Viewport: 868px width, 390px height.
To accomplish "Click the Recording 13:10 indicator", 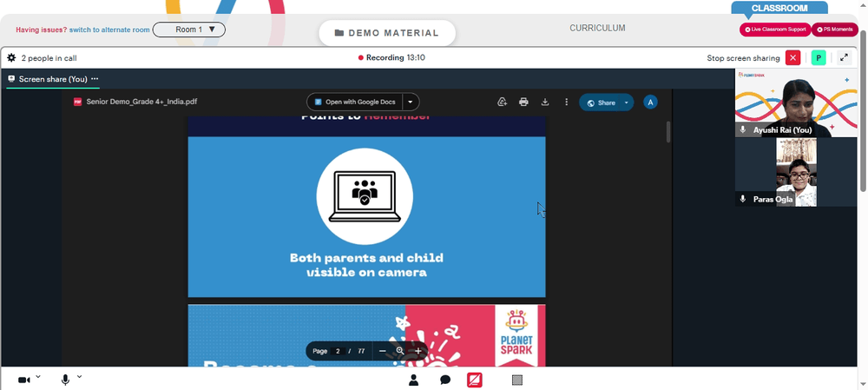I will pyautogui.click(x=392, y=57).
